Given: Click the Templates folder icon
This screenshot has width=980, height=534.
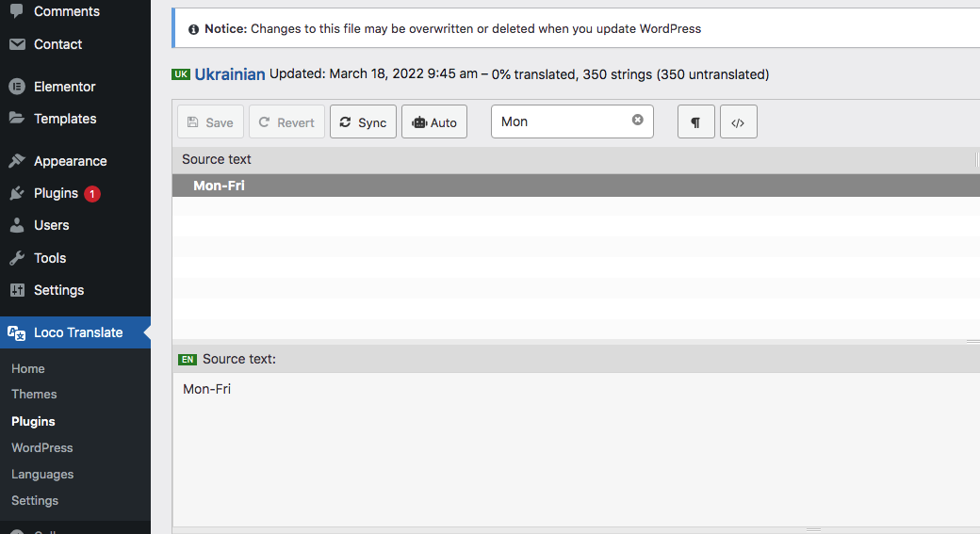Looking at the screenshot, I should [17, 118].
